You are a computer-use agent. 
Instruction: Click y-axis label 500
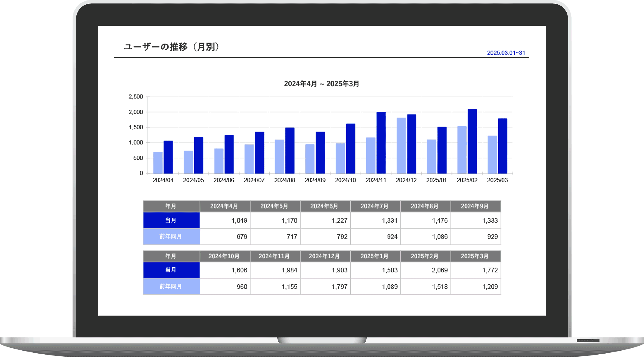(138, 158)
